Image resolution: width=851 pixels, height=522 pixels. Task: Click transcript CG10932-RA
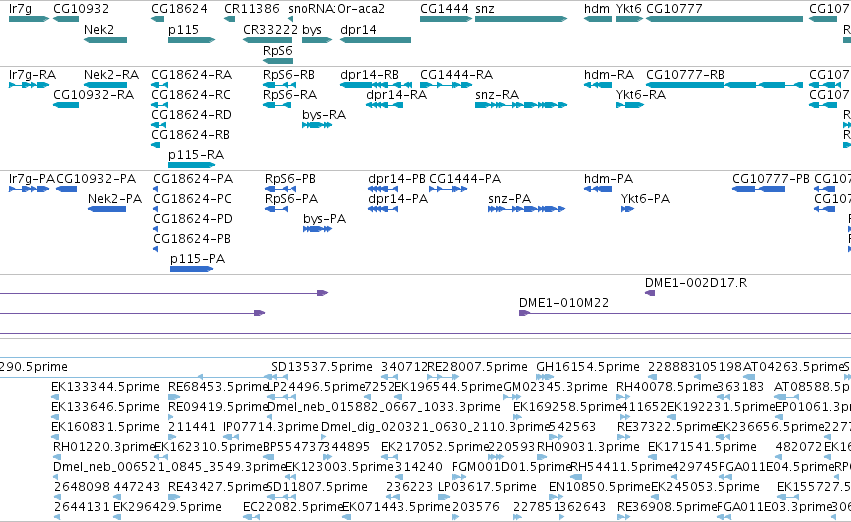pos(66,105)
